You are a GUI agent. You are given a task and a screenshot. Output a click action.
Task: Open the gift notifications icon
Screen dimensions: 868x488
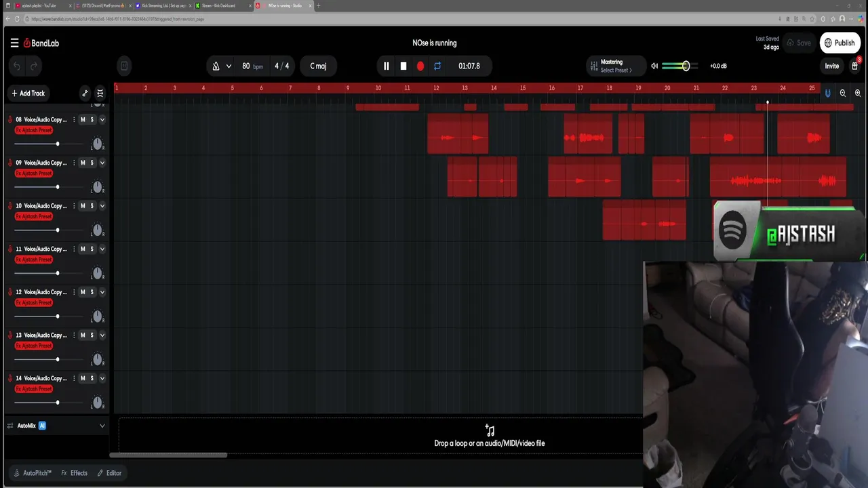[855, 66]
